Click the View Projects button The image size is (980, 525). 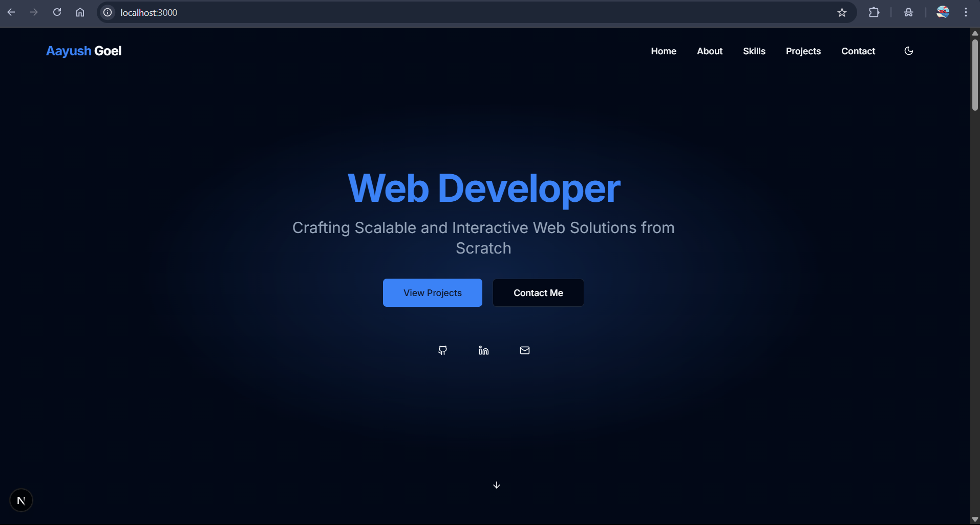click(x=432, y=292)
